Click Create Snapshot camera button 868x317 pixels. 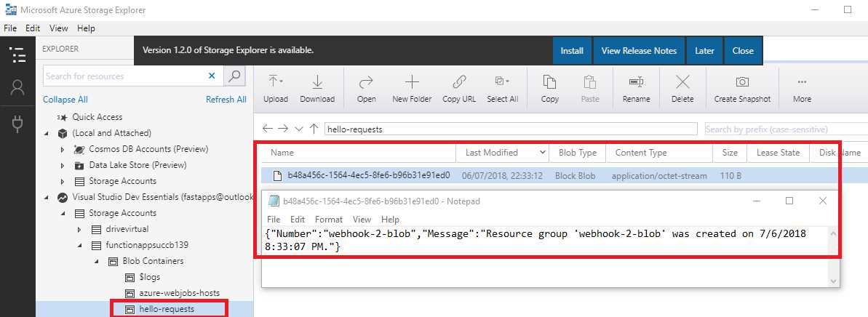click(742, 89)
